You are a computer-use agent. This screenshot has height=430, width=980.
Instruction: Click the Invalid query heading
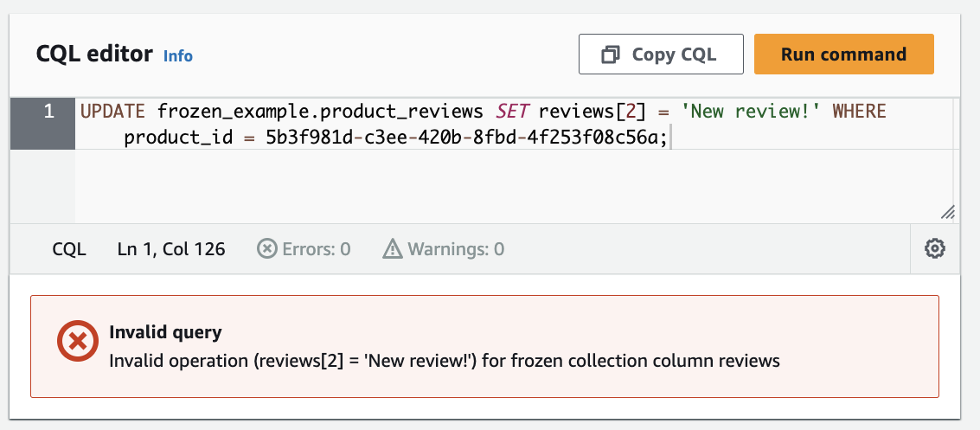pos(165,332)
